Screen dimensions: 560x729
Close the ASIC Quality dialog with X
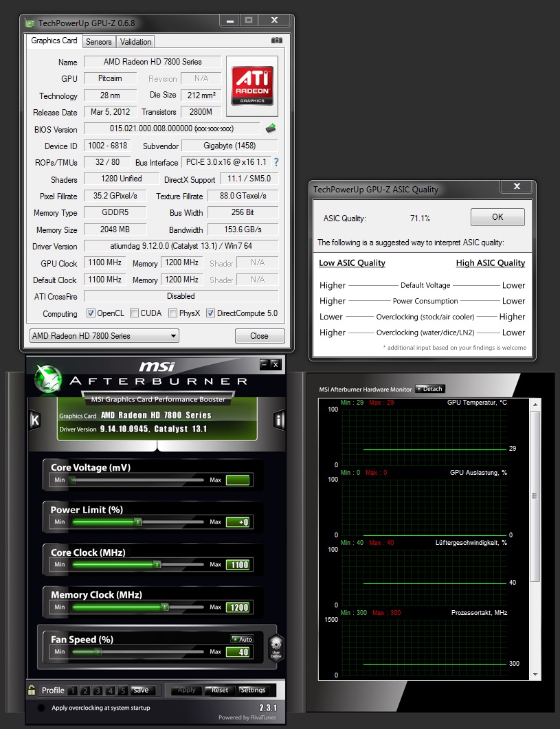517,186
